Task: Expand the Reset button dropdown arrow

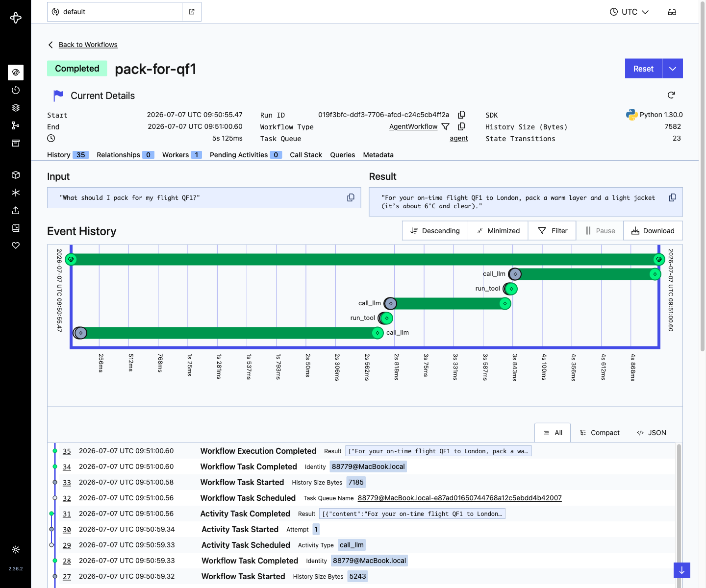Action: coord(673,69)
